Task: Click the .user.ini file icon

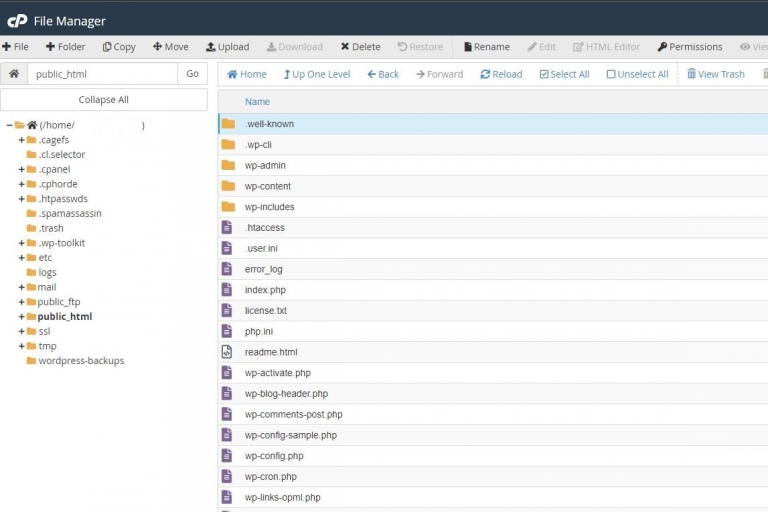Action: coord(227,248)
